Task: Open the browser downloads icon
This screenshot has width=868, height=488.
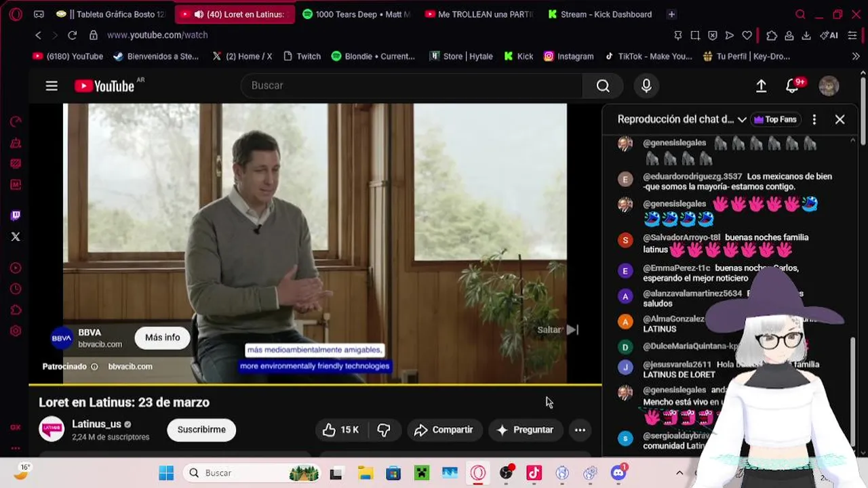Action: point(806,35)
